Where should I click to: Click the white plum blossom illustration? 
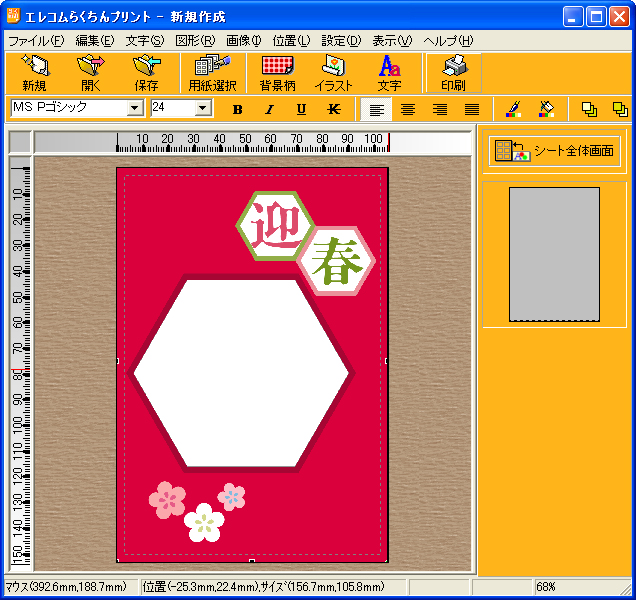coord(204,523)
